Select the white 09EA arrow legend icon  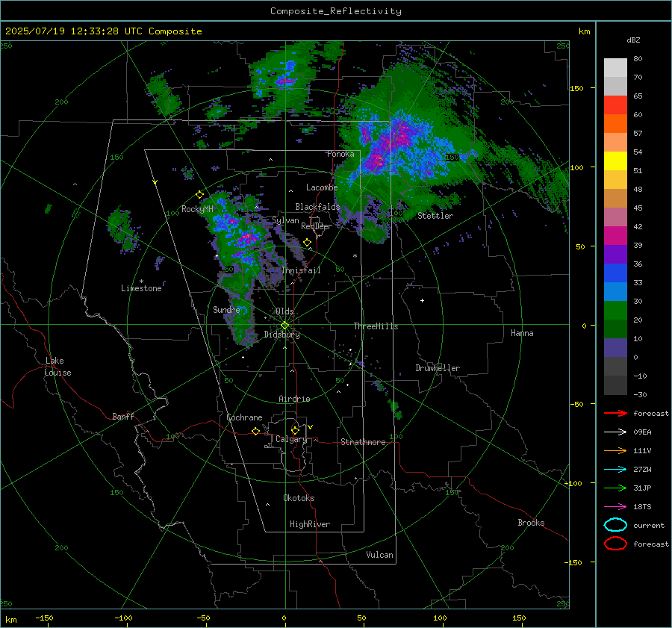(x=615, y=432)
